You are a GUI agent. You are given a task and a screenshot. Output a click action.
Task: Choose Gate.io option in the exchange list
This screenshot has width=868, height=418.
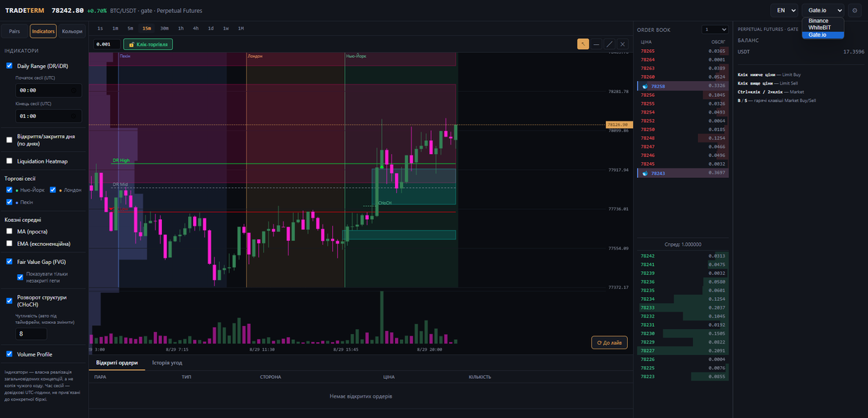click(x=823, y=35)
